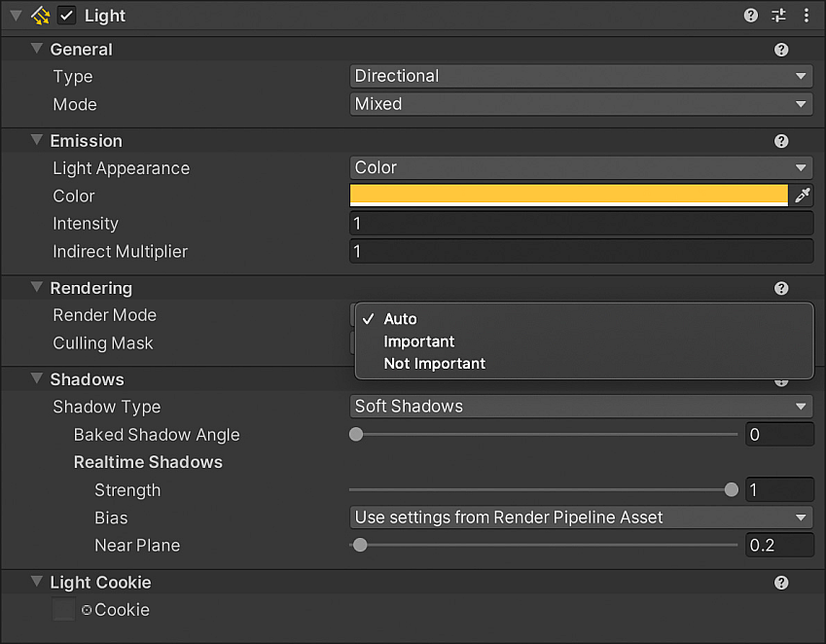Image resolution: width=826 pixels, height=644 pixels.
Task: Open the Shadow Type dropdown
Action: pos(580,407)
